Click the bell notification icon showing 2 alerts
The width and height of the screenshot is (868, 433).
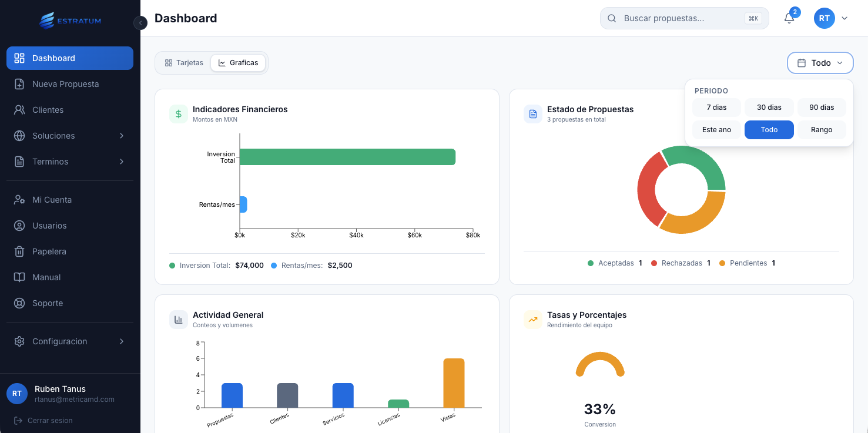(789, 18)
